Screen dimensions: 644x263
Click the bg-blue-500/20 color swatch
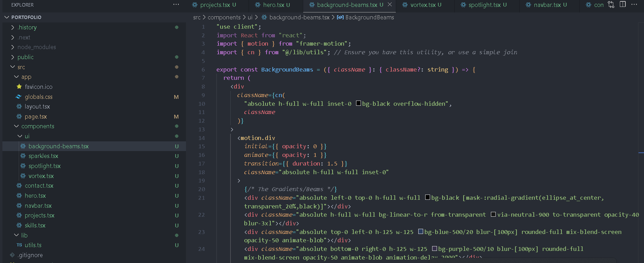[421, 232]
